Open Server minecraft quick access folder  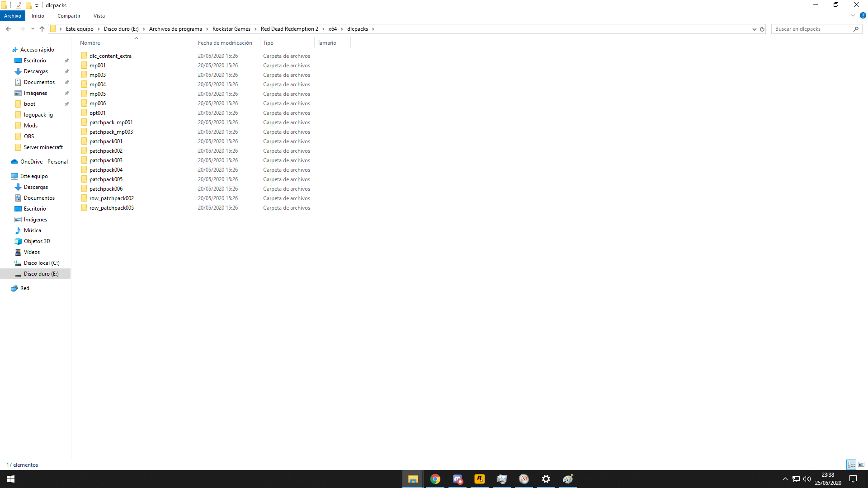point(43,147)
